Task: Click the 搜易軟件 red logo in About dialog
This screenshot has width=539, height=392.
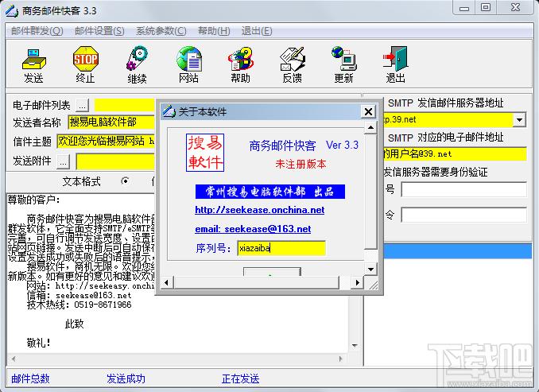Action: (205, 153)
